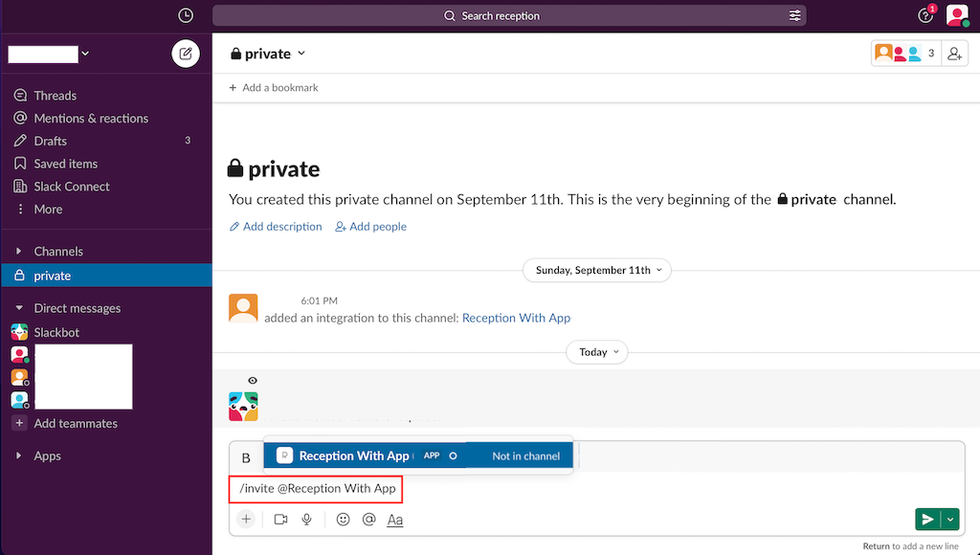Viewport: 980px width, 555px height.
Task: Insert a mention with the @ icon
Action: (x=368, y=519)
